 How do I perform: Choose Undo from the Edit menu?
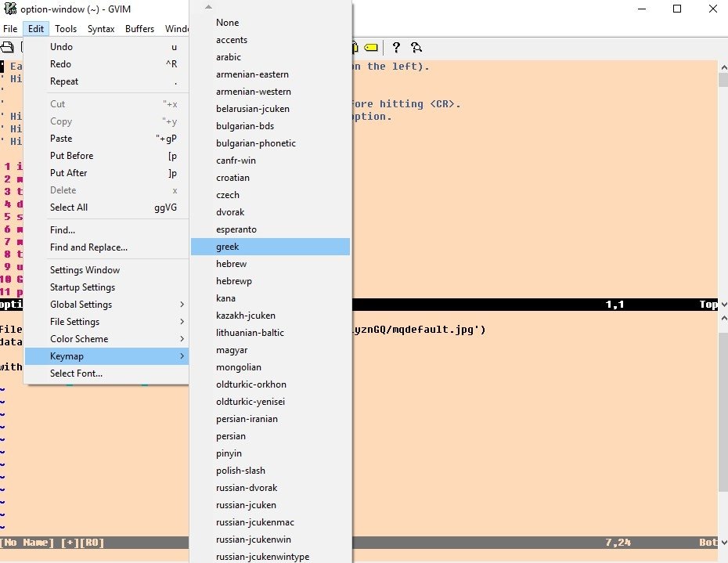106,47
